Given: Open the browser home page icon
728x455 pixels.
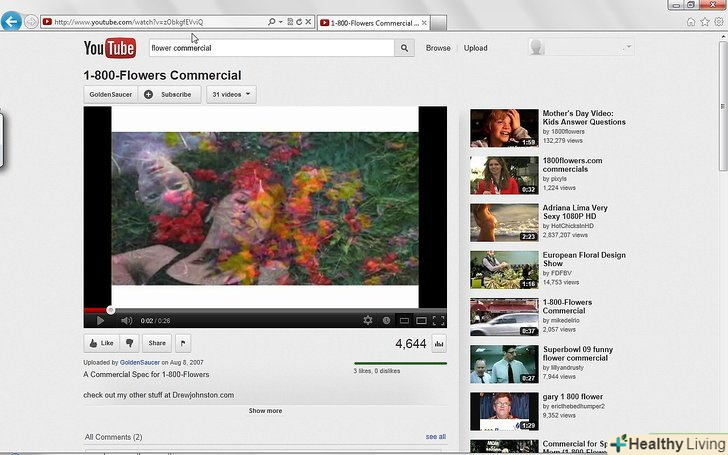Looking at the screenshot, I should coord(691,21).
